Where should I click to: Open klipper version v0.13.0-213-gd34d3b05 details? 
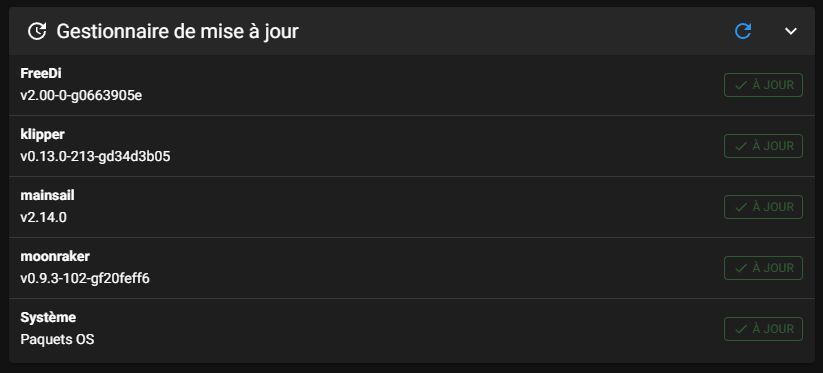click(x=95, y=157)
